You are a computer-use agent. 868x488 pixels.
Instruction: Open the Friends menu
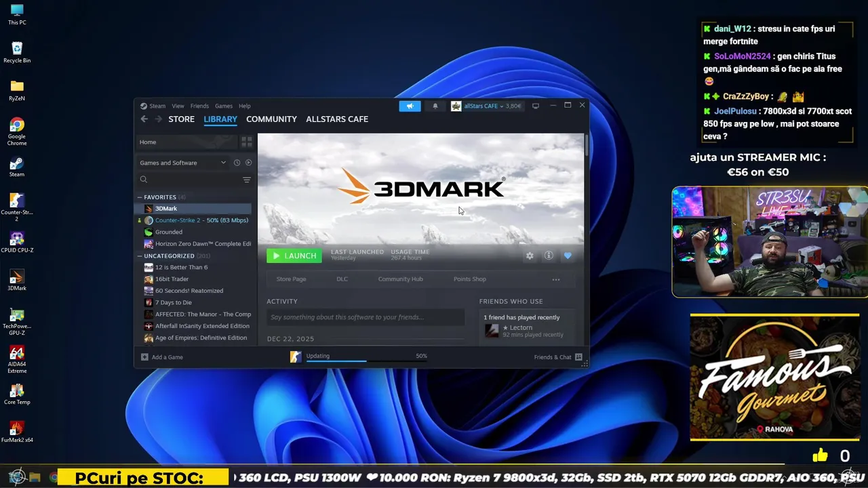(x=199, y=106)
